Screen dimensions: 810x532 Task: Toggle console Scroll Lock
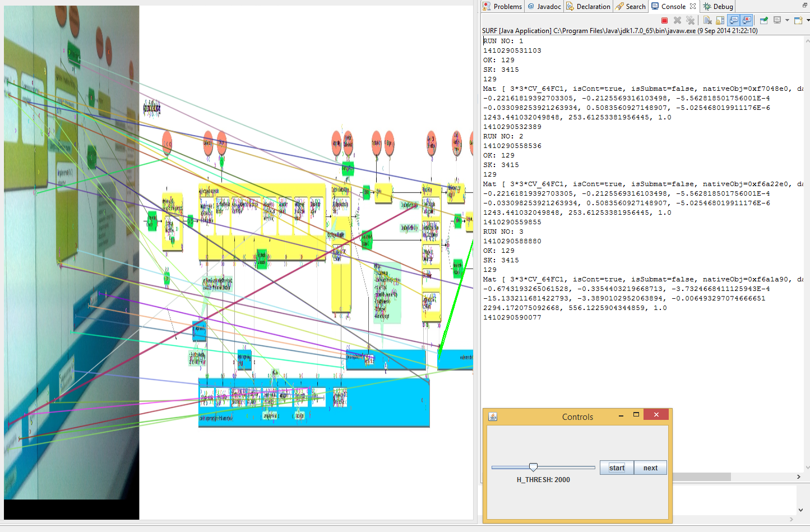tap(720, 20)
